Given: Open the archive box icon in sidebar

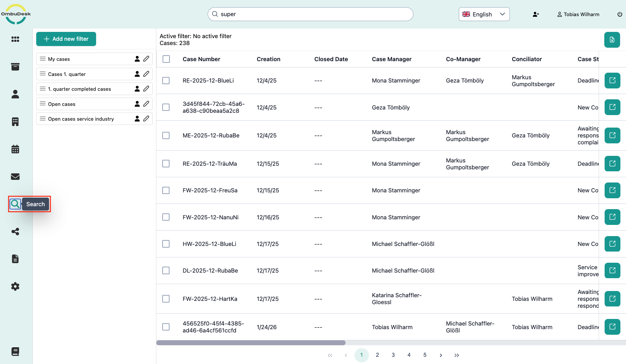Looking at the screenshot, I should pos(15,67).
